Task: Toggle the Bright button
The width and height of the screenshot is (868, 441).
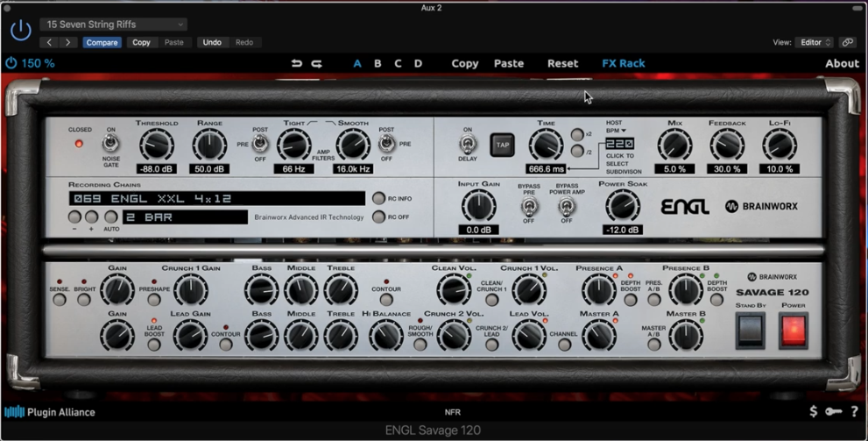Action: tap(83, 300)
